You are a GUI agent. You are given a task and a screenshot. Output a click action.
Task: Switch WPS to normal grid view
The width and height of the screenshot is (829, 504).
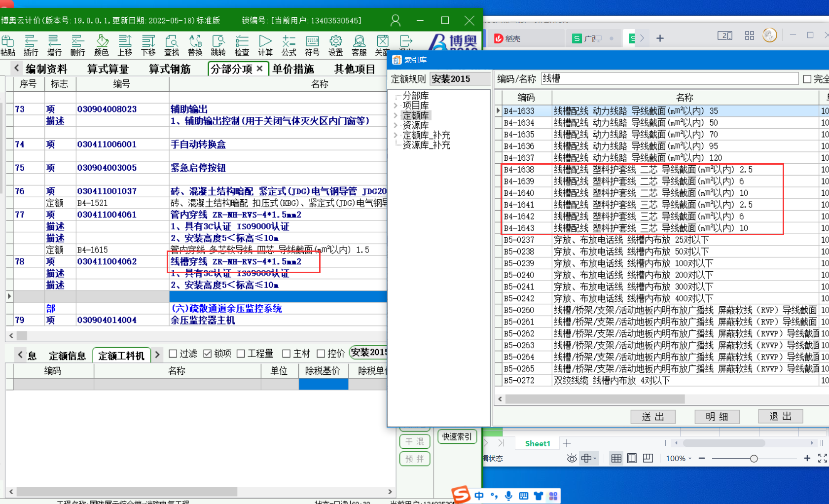[616, 459]
